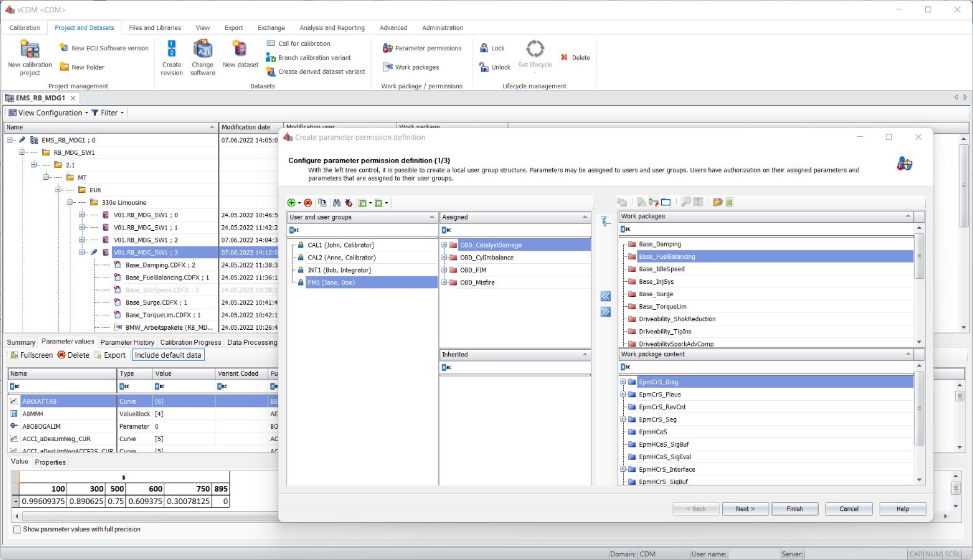Click the filter funnel icon beside Work packages

pos(605,221)
